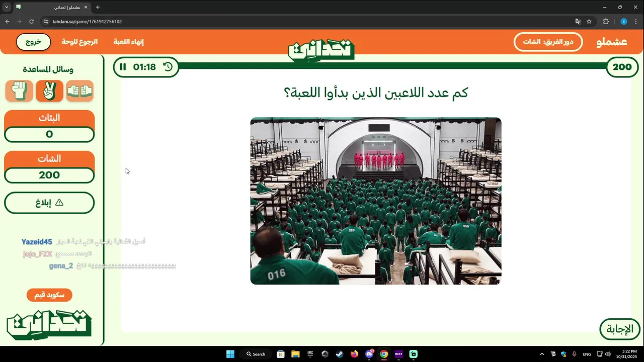The width and height of the screenshot is (644, 362).
Task: Click the microphone tray icon
Action: point(574,354)
